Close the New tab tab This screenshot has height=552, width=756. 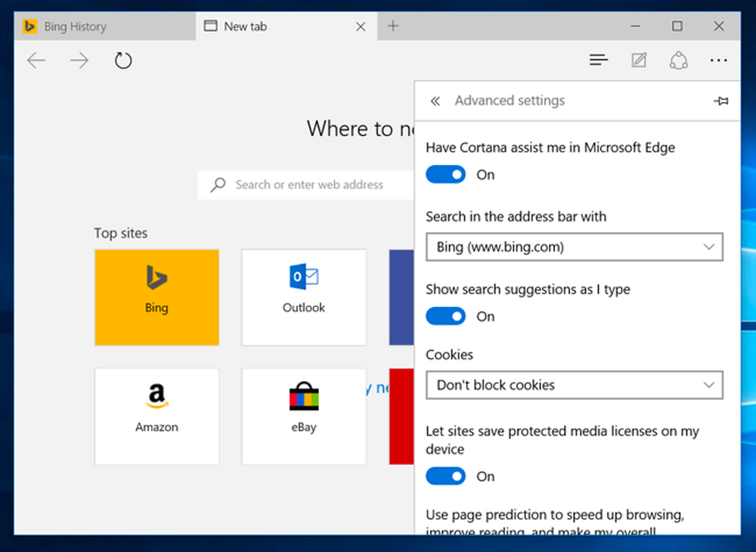click(x=360, y=27)
